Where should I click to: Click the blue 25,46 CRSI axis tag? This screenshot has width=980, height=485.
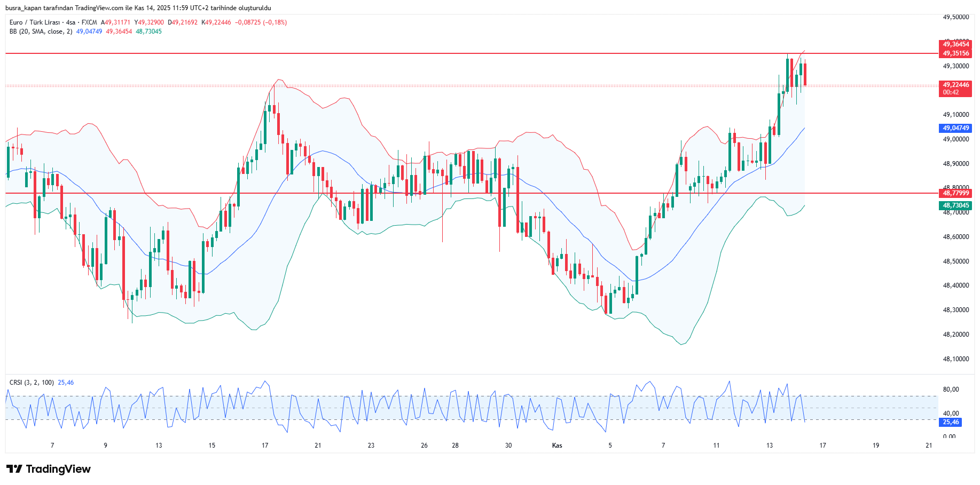[951, 422]
